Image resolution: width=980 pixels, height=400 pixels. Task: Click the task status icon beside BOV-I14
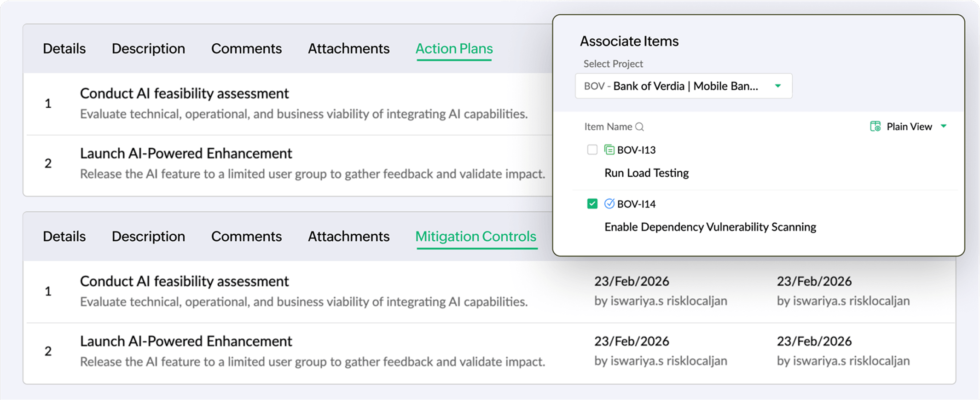pyautogui.click(x=610, y=203)
